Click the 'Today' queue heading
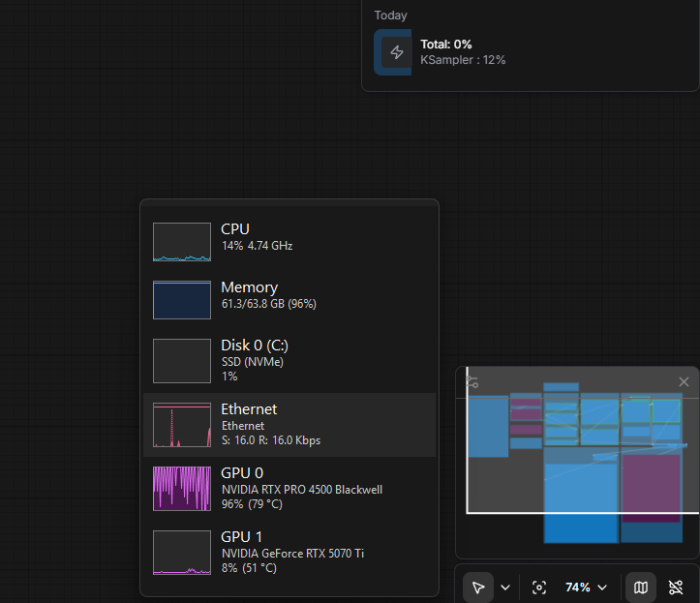This screenshot has width=700, height=603. pos(390,15)
